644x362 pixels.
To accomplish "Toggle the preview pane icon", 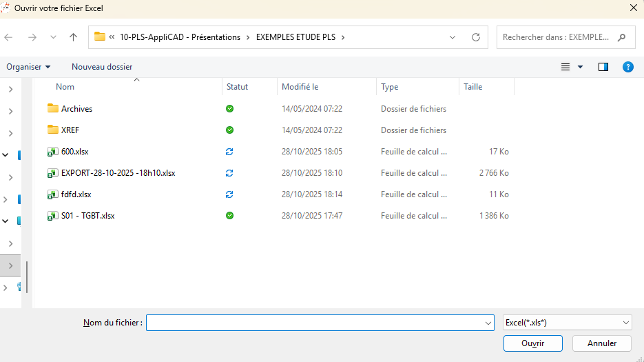I will click(603, 67).
